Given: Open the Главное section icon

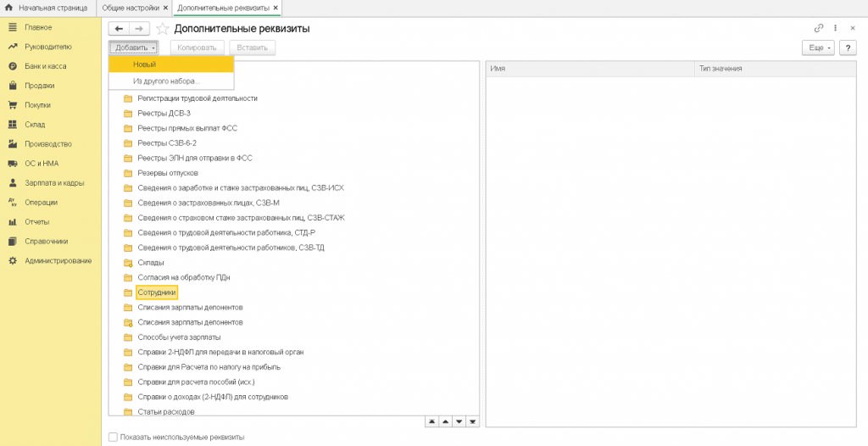Looking at the screenshot, I should pyautogui.click(x=13, y=27).
